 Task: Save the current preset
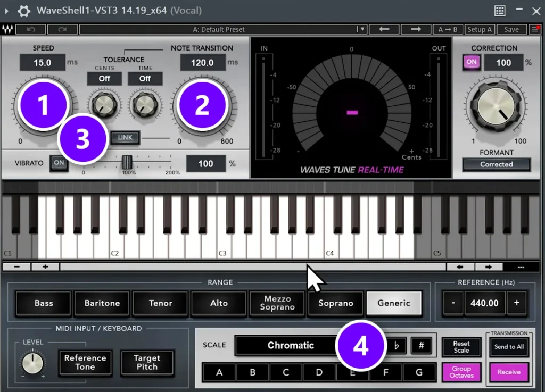tap(511, 29)
